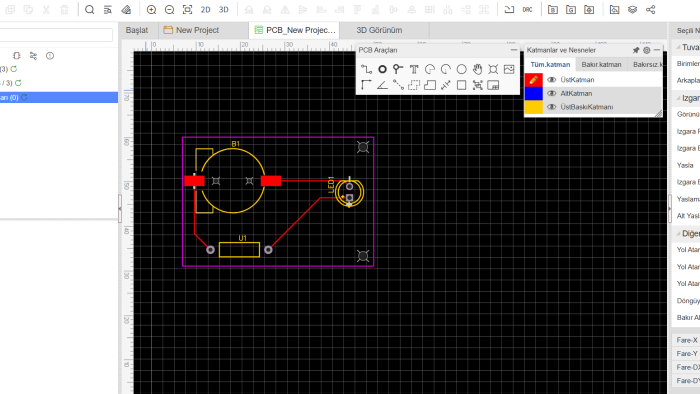The width and height of the screenshot is (700, 394).
Task: Fit the board to window icon
Action: pos(188,9)
